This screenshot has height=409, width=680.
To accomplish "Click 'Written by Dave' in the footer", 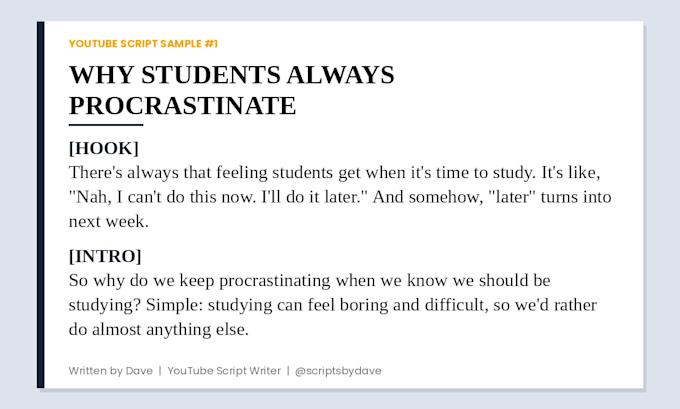I will point(111,371).
